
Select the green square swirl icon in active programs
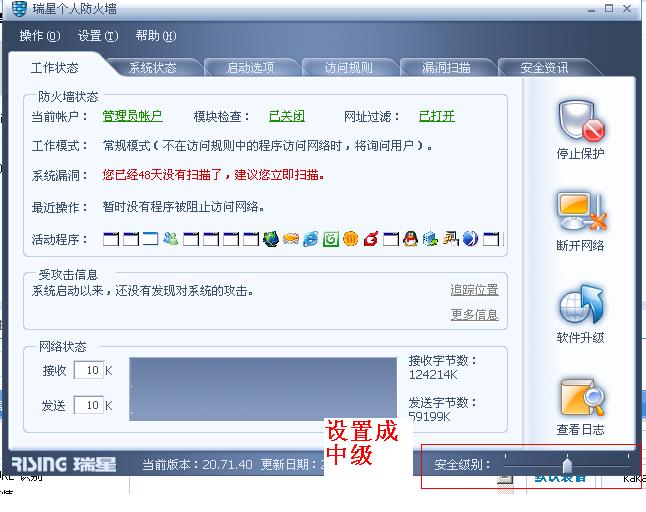tap(331, 239)
